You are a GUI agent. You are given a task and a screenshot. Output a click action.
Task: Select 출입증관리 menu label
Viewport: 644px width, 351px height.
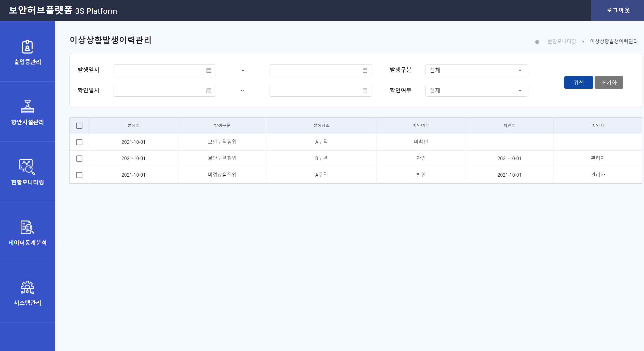27,62
